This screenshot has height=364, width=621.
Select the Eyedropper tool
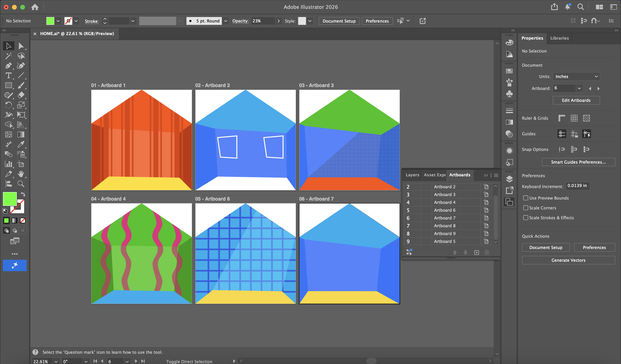(x=21, y=145)
